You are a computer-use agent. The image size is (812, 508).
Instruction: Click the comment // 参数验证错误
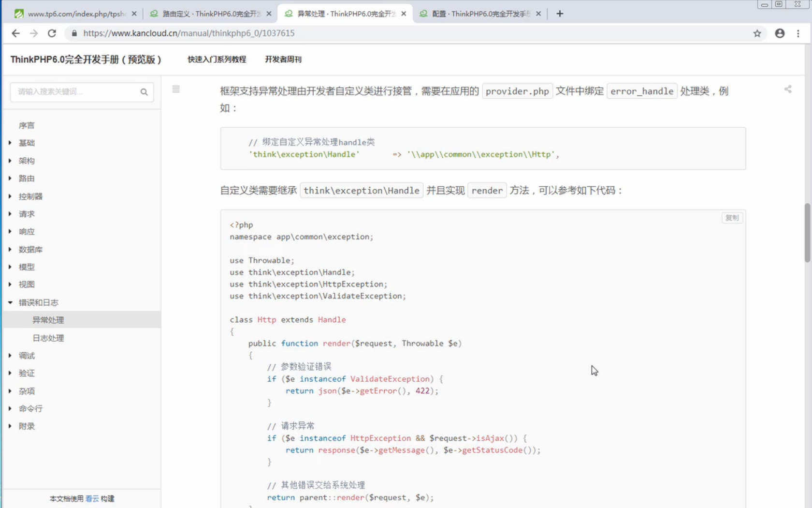[299, 367]
